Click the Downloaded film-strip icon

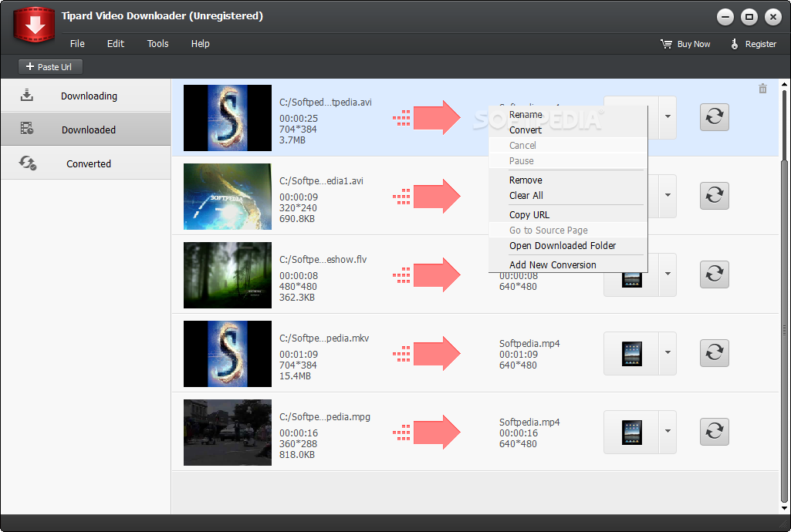coord(27,129)
